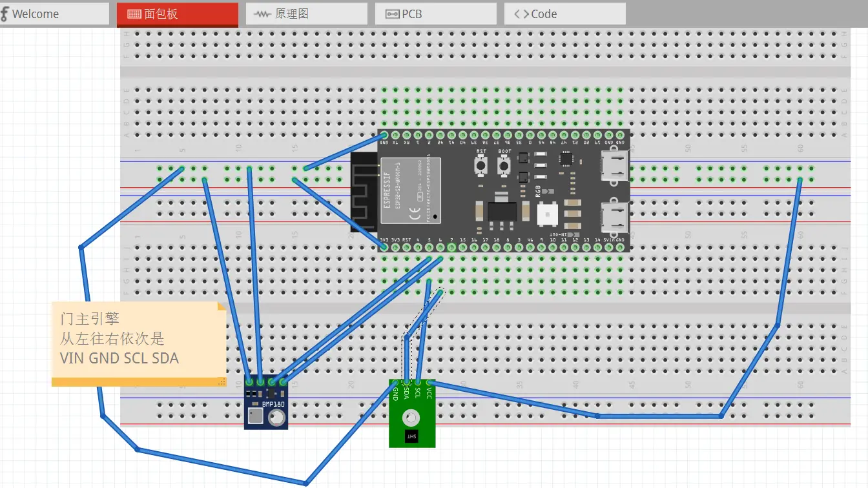This screenshot has width=868, height=488.
Task: Click the PCB tab's board icon
Action: (392, 14)
